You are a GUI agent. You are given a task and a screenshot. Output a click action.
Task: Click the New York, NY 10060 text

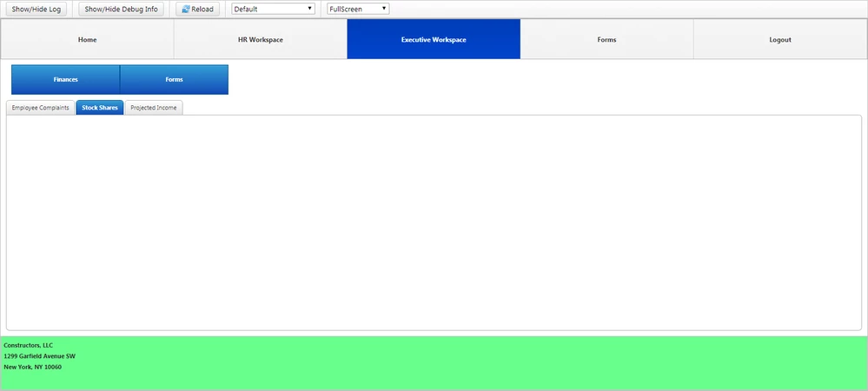(33, 367)
